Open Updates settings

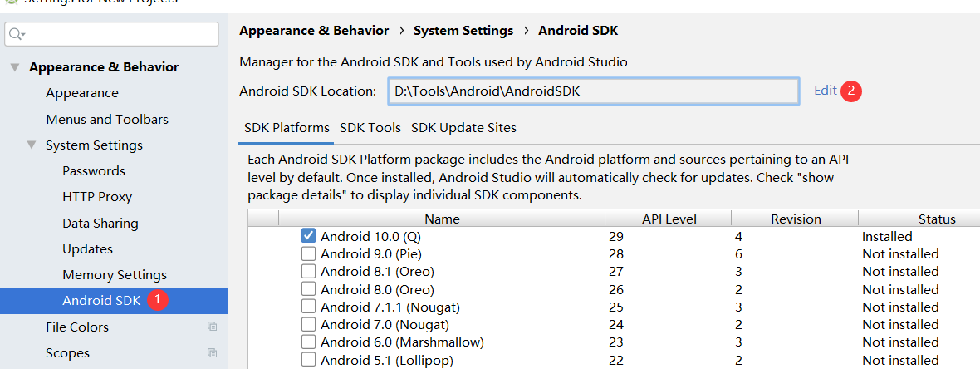coord(87,249)
